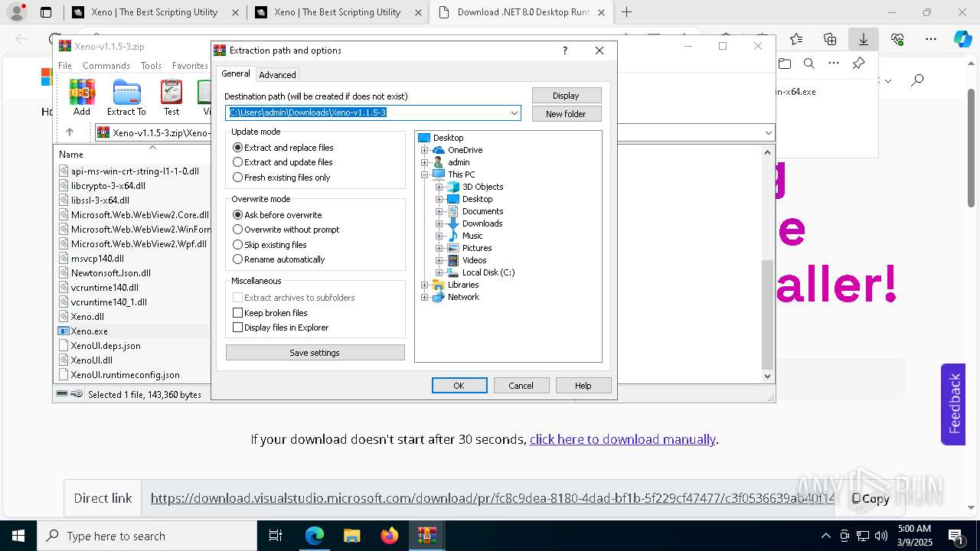Switch to the General tab
The image size is (980, 551).
click(x=236, y=73)
